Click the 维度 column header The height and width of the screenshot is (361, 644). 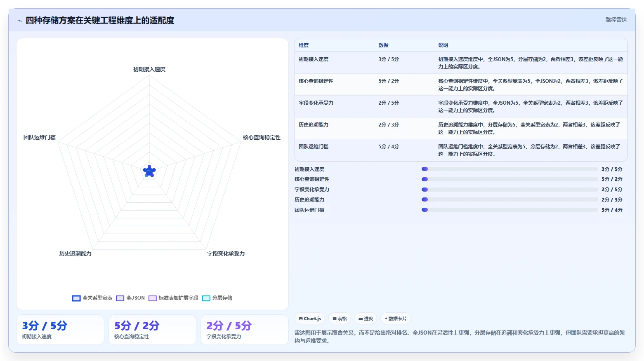point(304,45)
